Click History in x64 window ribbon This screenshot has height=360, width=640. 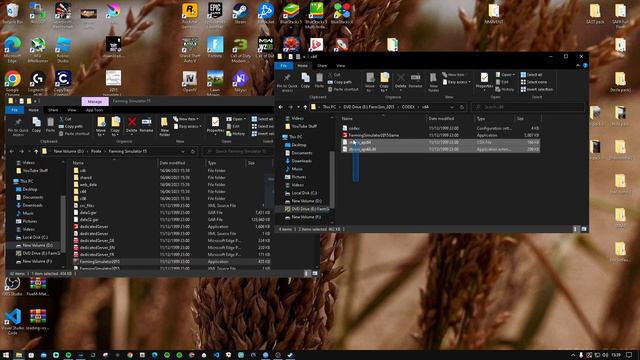click(x=504, y=89)
